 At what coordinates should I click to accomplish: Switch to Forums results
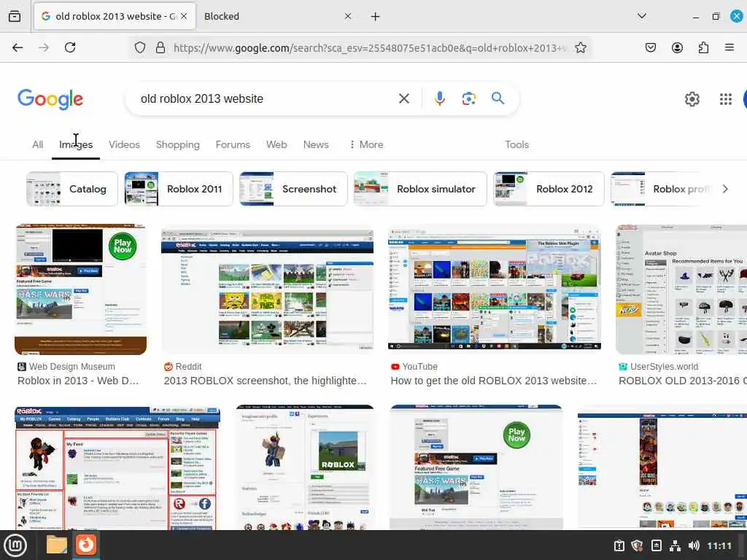pyautogui.click(x=233, y=144)
